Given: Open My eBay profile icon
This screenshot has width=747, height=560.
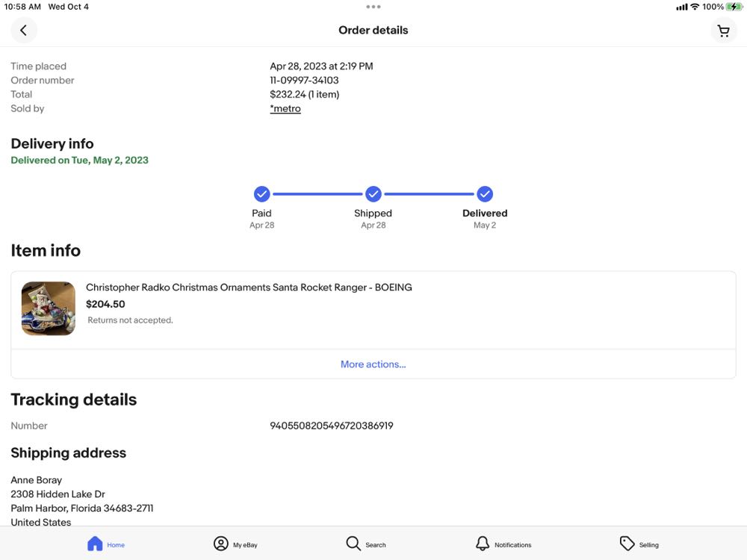Looking at the screenshot, I should [x=221, y=544].
